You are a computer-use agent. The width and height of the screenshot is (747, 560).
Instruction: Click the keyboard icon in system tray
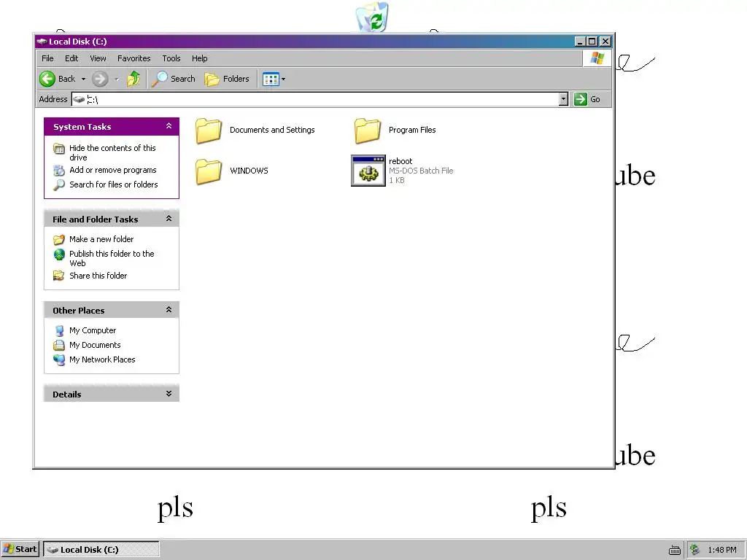tap(675, 550)
